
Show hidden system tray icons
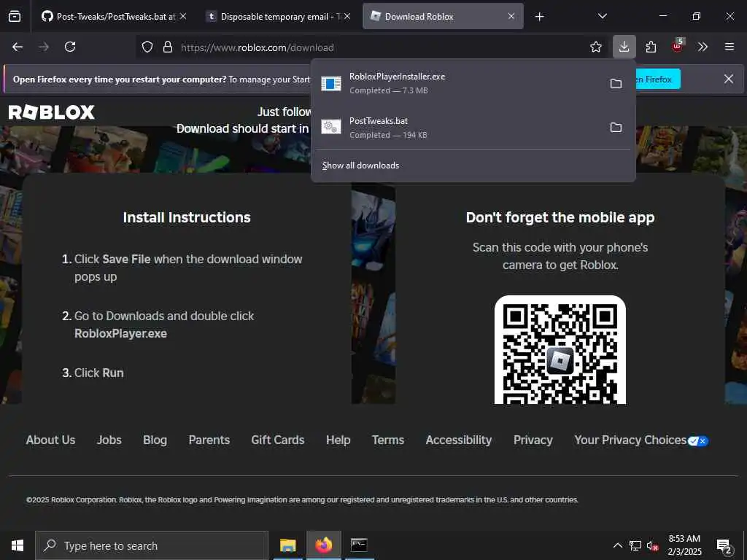tap(617, 545)
